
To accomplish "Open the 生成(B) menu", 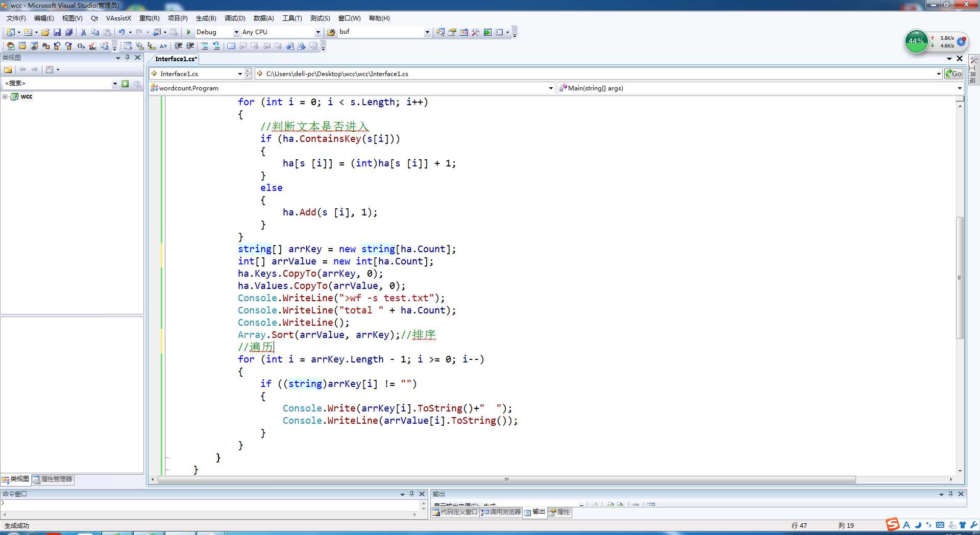I will [x=206, y=18].
